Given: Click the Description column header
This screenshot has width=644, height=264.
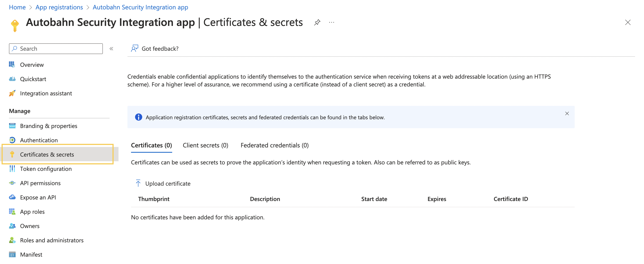Looking at the screenshot, I should (265, 199).
